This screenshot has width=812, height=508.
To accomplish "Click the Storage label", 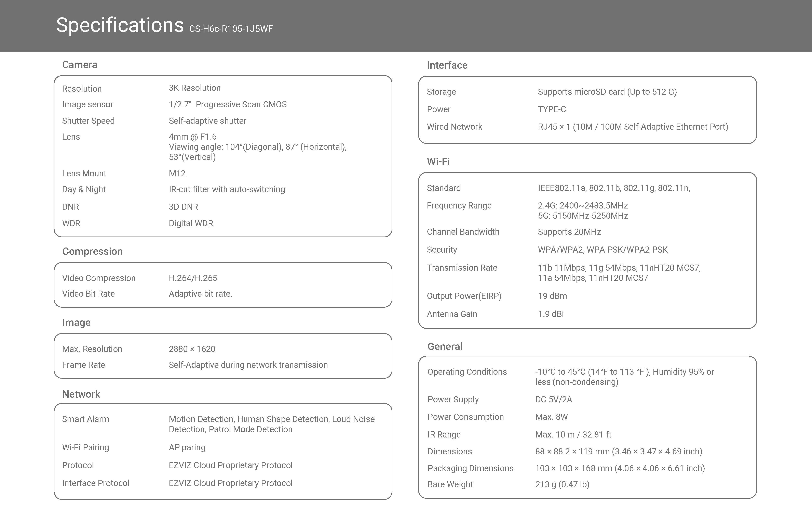I will tap(441, 92).
